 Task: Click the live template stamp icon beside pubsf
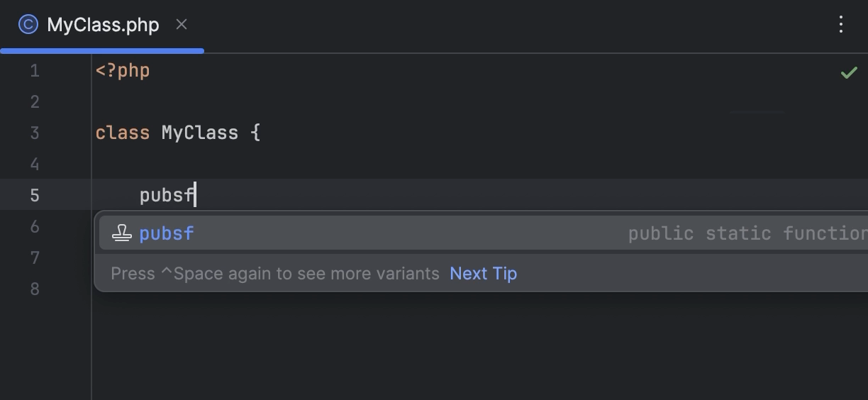point(122,233)
